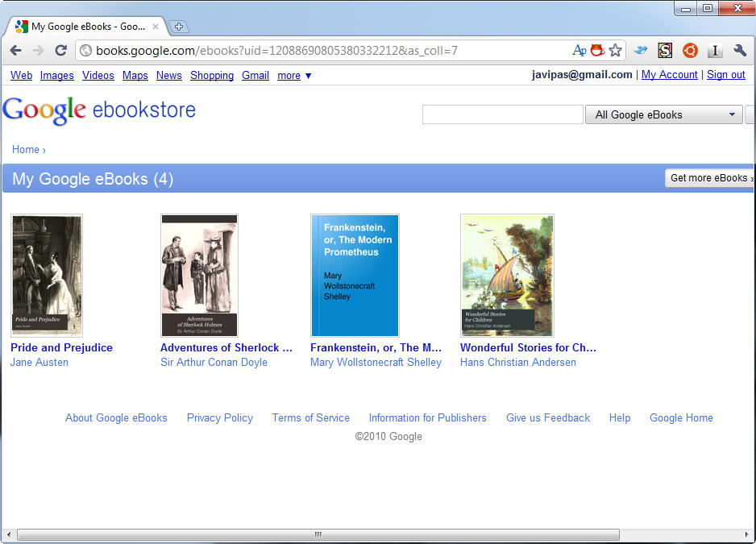Open the Videos link in Google bar
The image size is (756, 544).
(x=98, y=75)
